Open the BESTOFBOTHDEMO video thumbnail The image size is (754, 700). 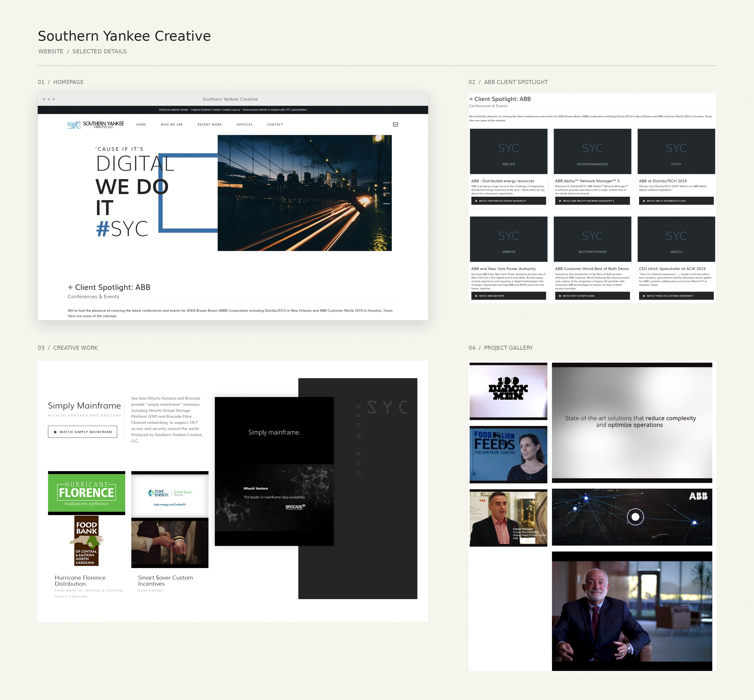[x=592, y=239]
